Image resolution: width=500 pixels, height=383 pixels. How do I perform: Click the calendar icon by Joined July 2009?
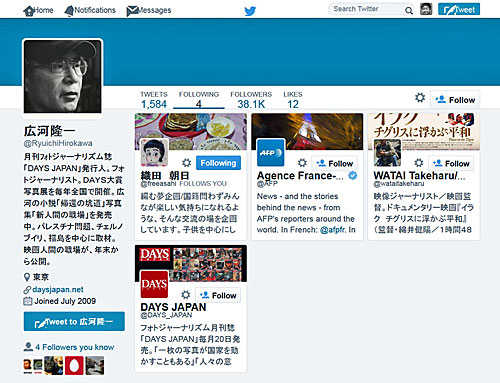27,301
